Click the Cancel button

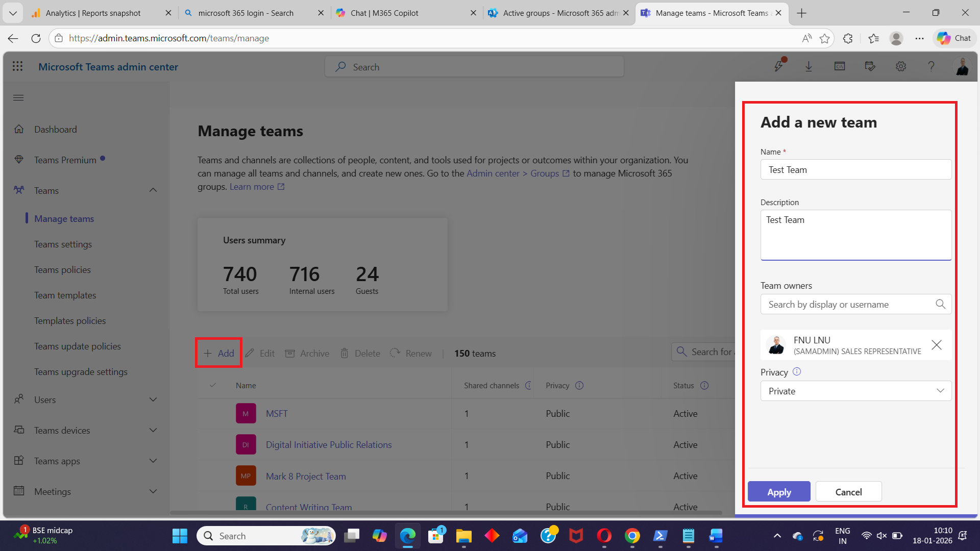848,492
